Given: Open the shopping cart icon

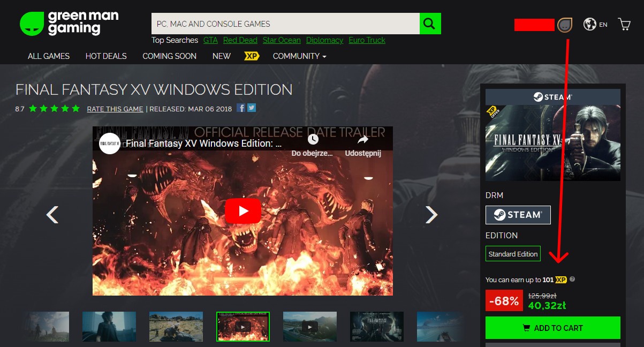Looking at the screenshot, I should [624, 24].
